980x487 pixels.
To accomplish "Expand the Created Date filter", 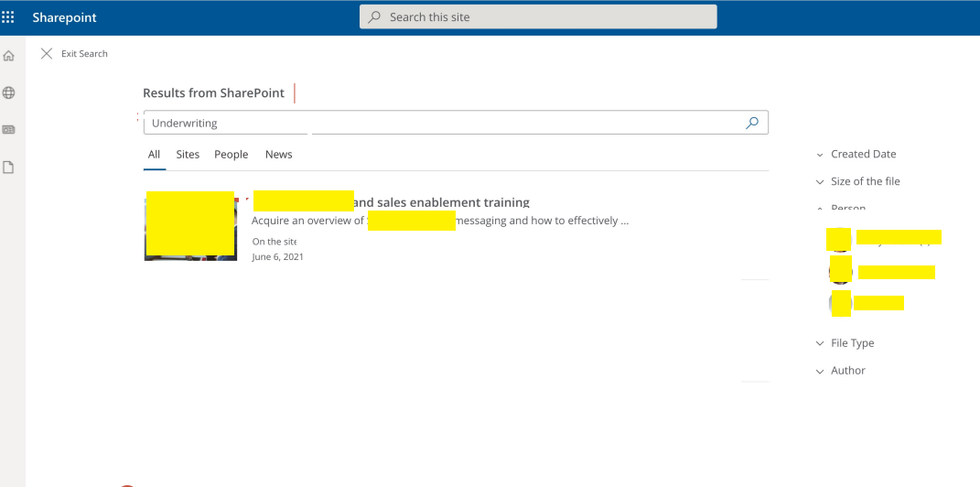I will (856, 155).
